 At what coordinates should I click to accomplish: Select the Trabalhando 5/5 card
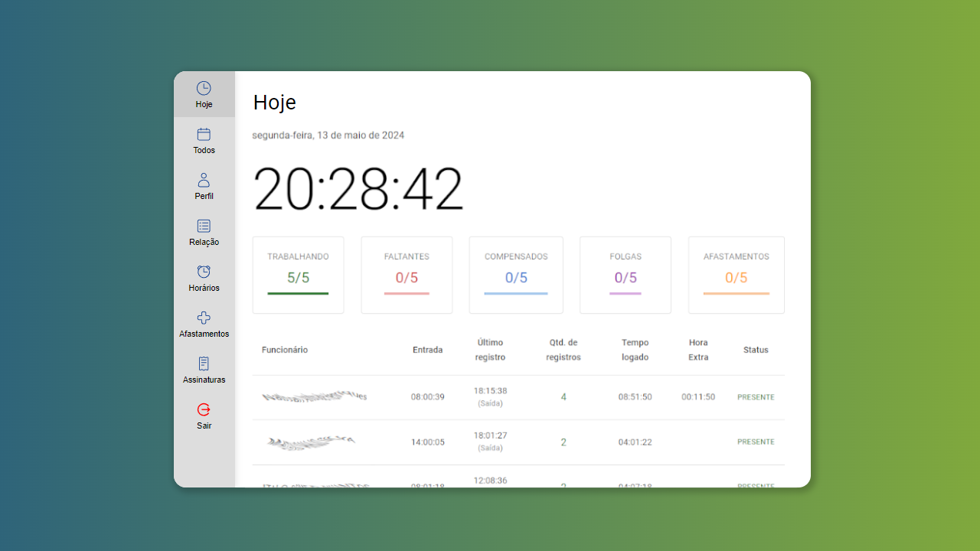pos(298,275)
